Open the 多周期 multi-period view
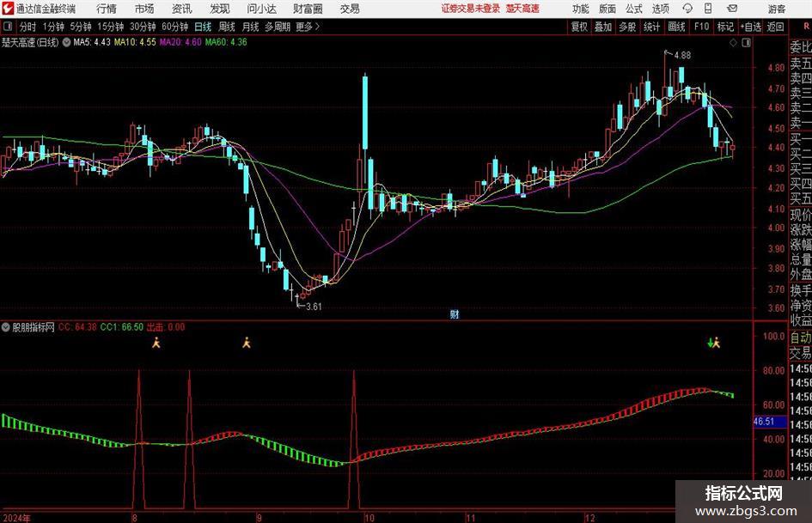 [278, 27]
